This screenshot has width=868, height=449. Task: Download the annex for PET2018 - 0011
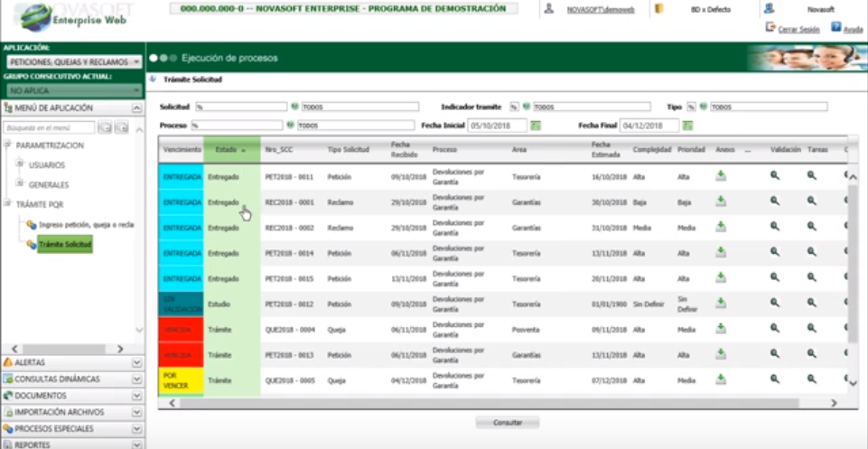[721, 177]
